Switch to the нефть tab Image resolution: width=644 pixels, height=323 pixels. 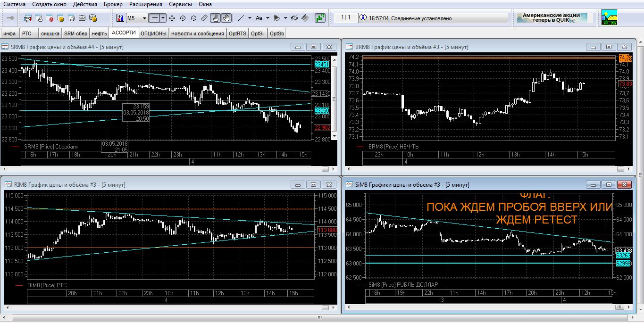click(x=100, y=33)
